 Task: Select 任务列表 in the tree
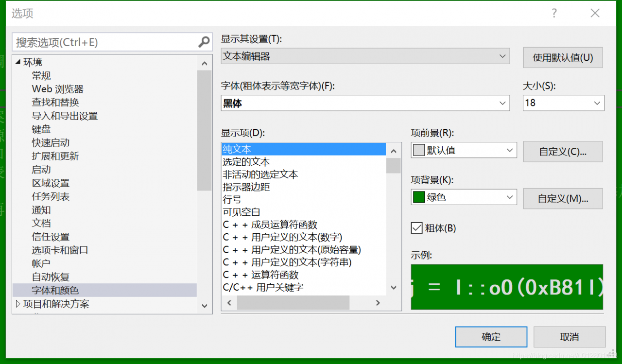51,196
